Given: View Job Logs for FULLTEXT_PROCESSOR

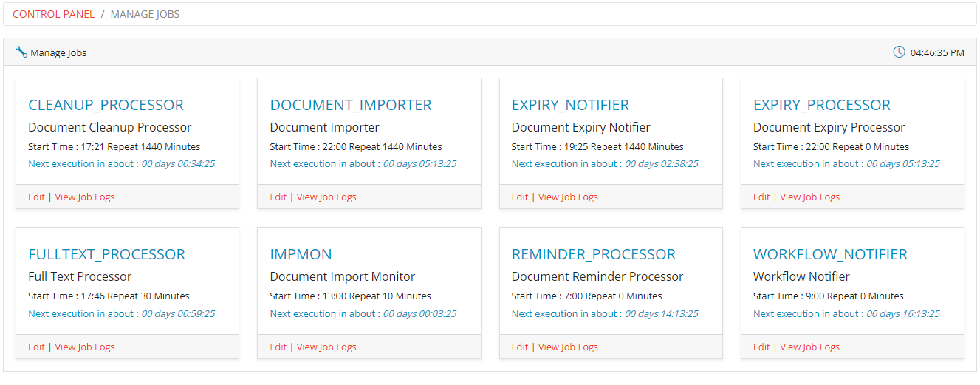Looking at the screenshot, I should pos(85,347).
